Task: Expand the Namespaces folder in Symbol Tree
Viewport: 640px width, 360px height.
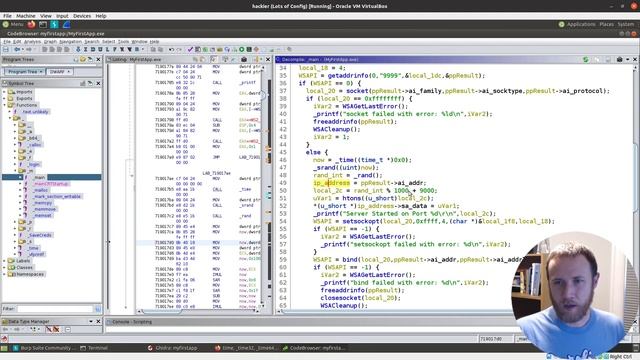Action: [4, 274]
